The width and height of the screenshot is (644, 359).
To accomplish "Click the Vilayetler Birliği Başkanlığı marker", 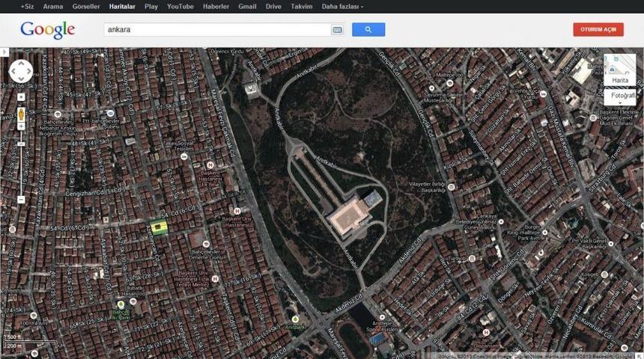I will (x=451, y=187).
